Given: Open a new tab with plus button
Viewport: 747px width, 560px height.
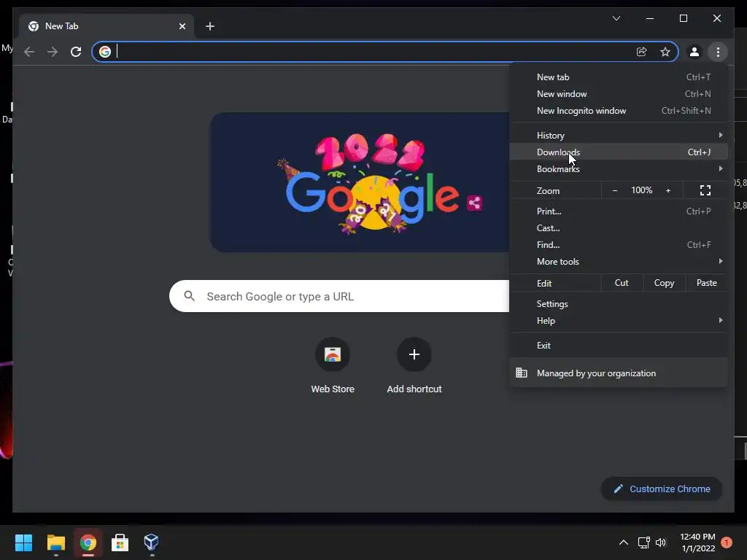Looking at the screenshot, I should 210,26.
